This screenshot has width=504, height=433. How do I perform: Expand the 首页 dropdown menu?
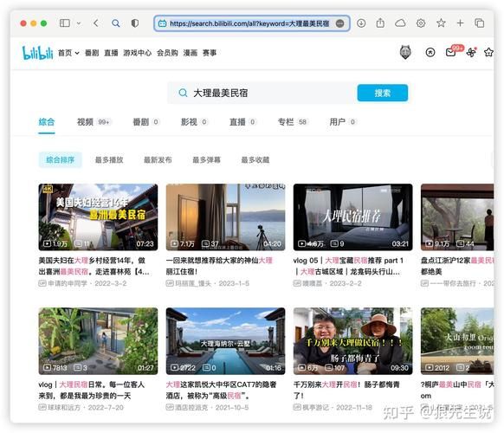(68, 53)
